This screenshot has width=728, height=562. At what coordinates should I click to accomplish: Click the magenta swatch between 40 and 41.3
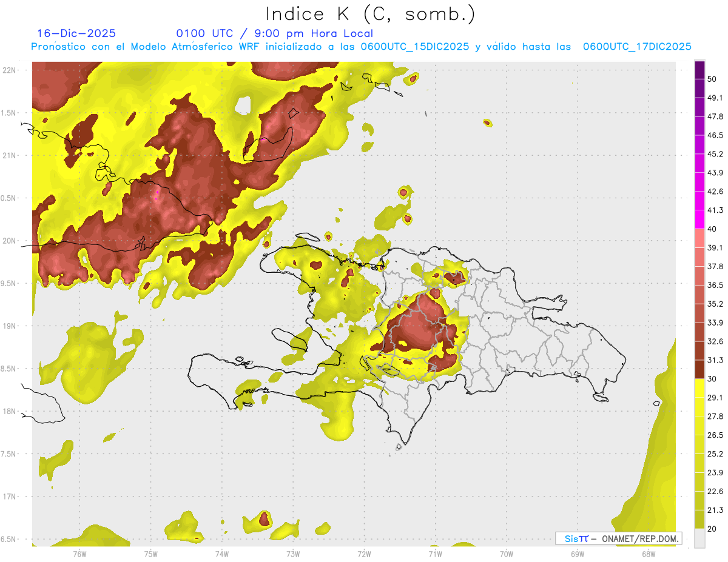[700, 219]
